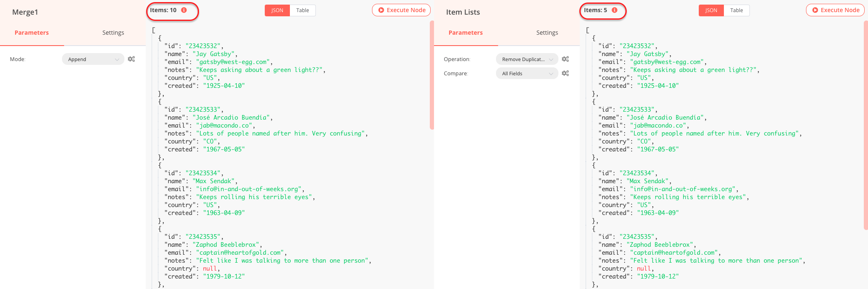Image resolution: width=868 pixels, height=289 pixels.
Task: Switch Item Lists output to Table view
Action: 736,10
